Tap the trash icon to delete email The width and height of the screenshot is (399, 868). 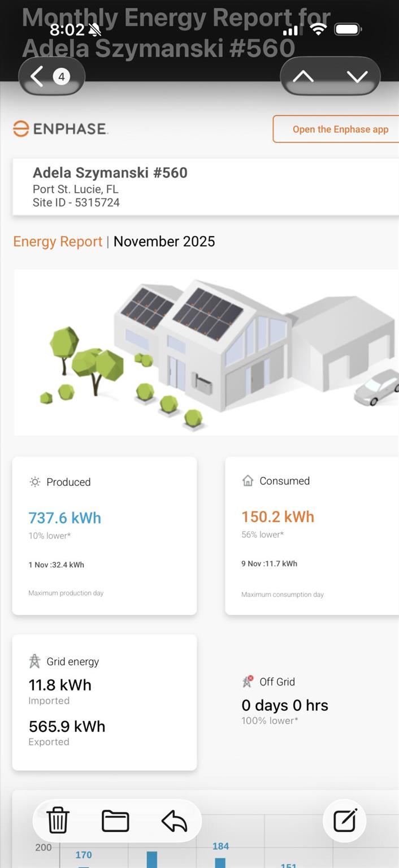point(58,821)
